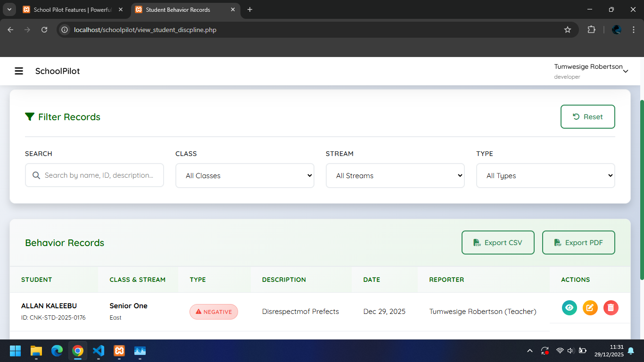This screenshot has height=362, width=644.
Task: Bookmark this page with star icon
Action: pyautogui.click(x=568, y=30)
